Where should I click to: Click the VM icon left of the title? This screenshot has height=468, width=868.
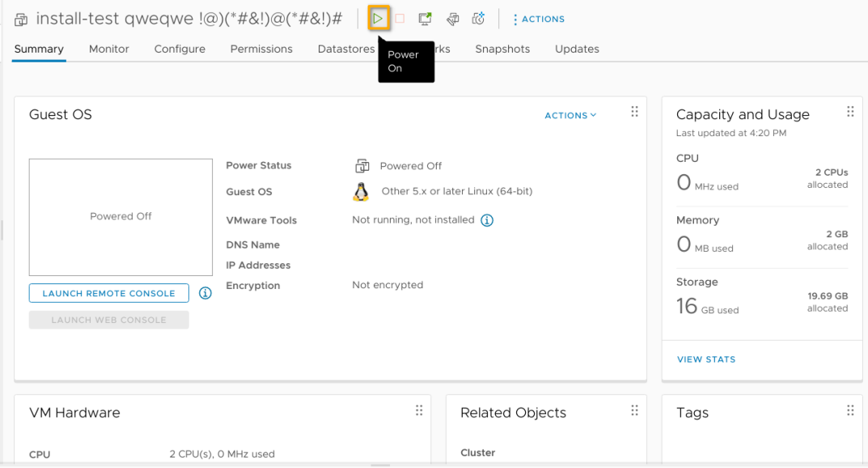[x=21, y=19]
